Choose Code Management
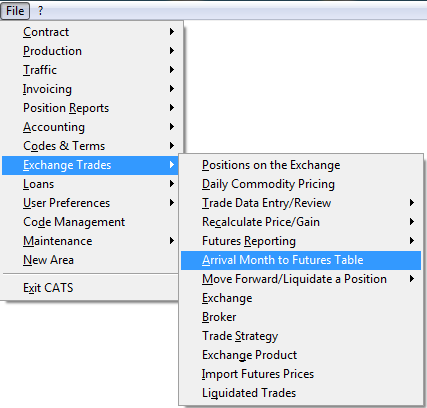 tap(90, 222)
